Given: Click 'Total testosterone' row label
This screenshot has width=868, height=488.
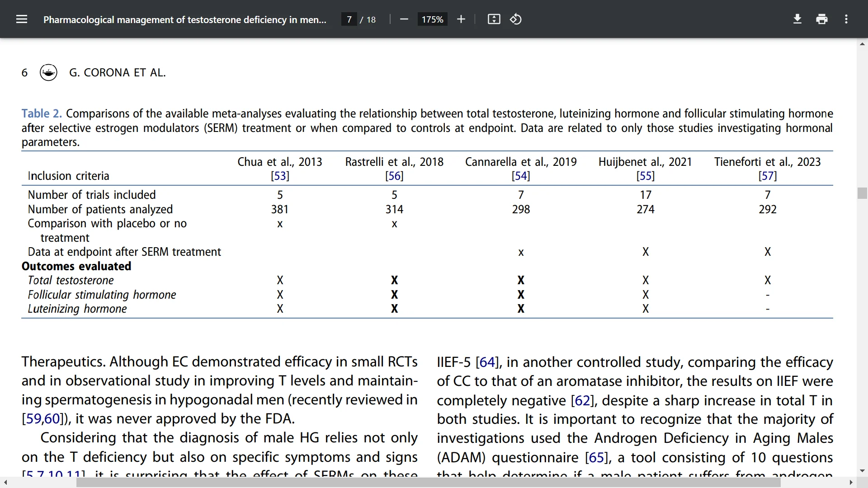Looking at the screenshot, I should pos(71,281).
